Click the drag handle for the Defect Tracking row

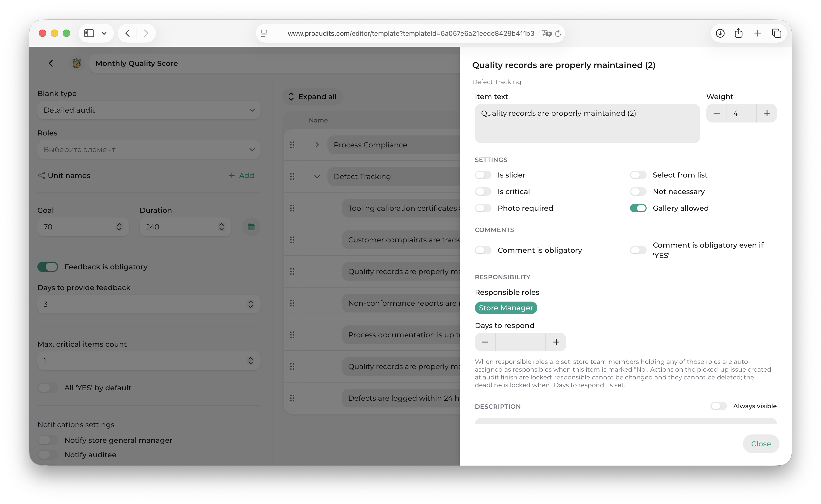point(292,176)
